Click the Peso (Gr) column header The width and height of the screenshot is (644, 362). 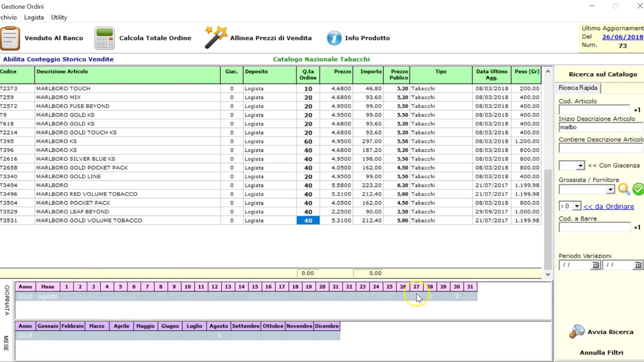tap(526, 75)
